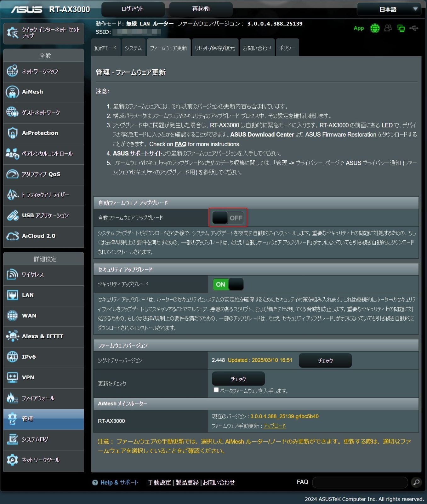427x504 pixels.
Task: Enable the 自動ファームウェア アップグレード toggle
Action: [228, 218]
